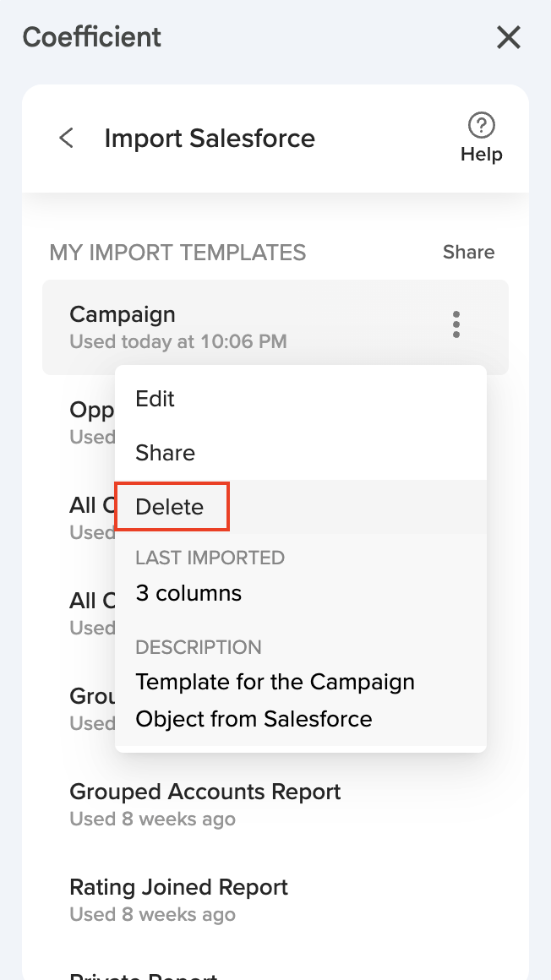Select Share in the template context menu
This screenshot has width=551, height=980.
pos(166,453)
